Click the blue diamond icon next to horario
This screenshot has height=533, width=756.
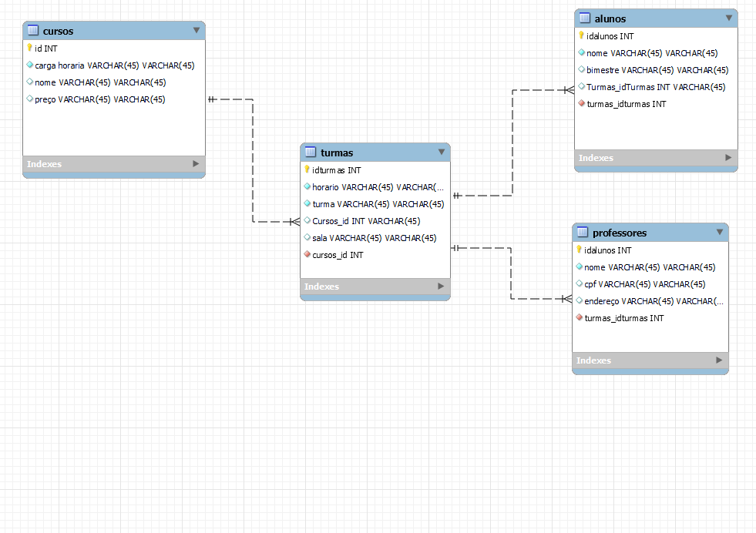click(x=307, y=186)
